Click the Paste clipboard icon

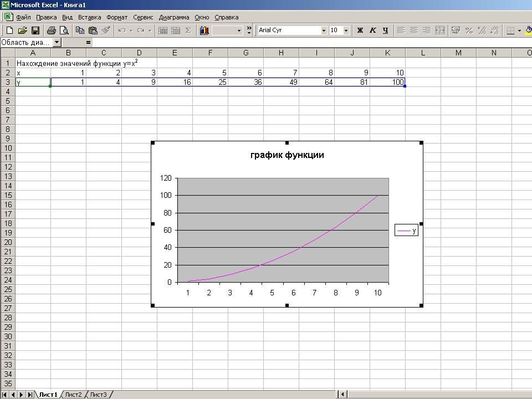click(x=93, y=30)
